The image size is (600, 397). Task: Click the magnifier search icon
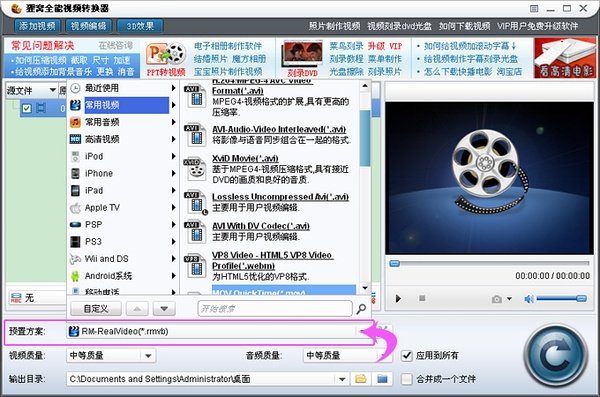click(x=361, y=309)
